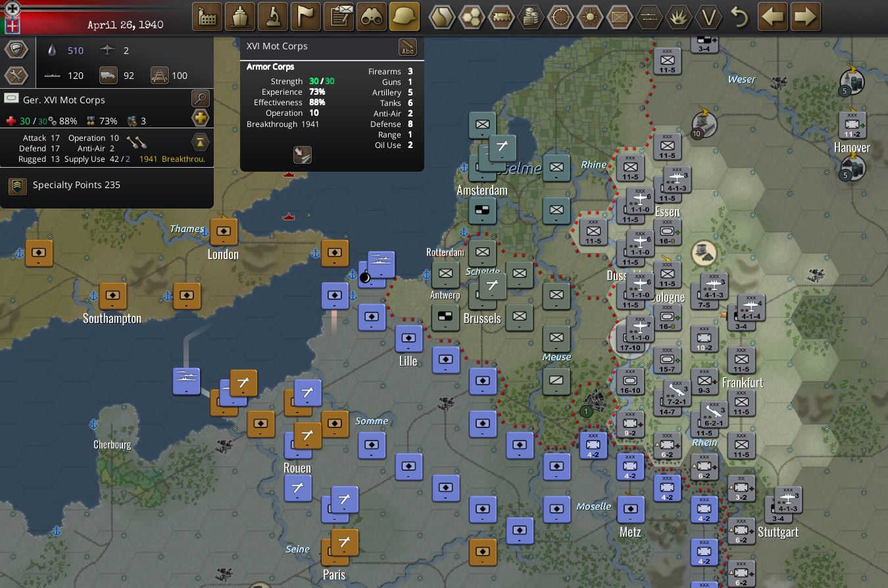Toggle the hex grid overlay
This screenshot has height=588, width=888.
[x=472, y=17]
